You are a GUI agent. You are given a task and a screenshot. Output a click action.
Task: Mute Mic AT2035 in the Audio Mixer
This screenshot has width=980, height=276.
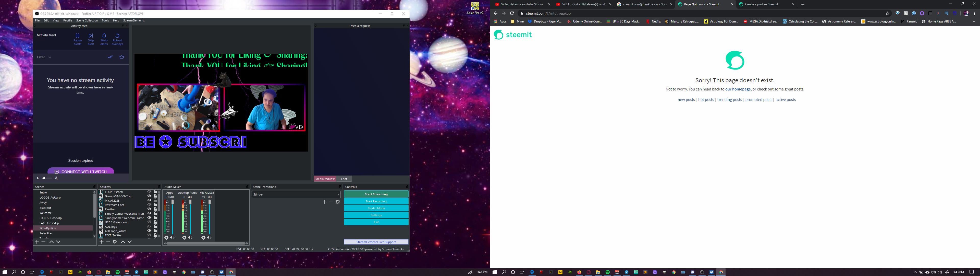(209, 237)
